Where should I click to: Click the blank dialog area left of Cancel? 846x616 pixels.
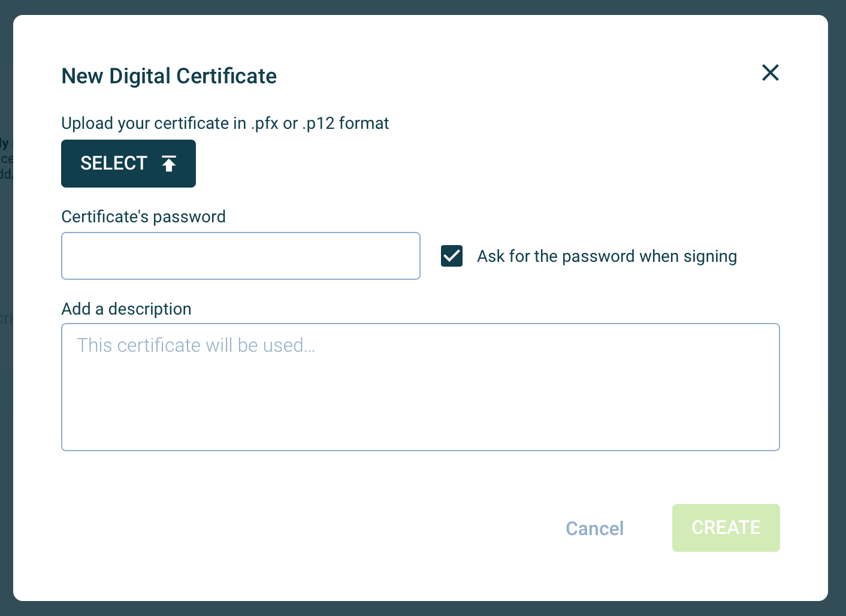pos(300,529)
